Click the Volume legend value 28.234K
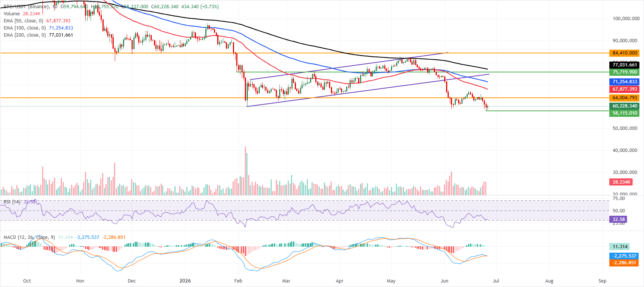Viewport: 644px width, 287px height. tap(32, 14)
